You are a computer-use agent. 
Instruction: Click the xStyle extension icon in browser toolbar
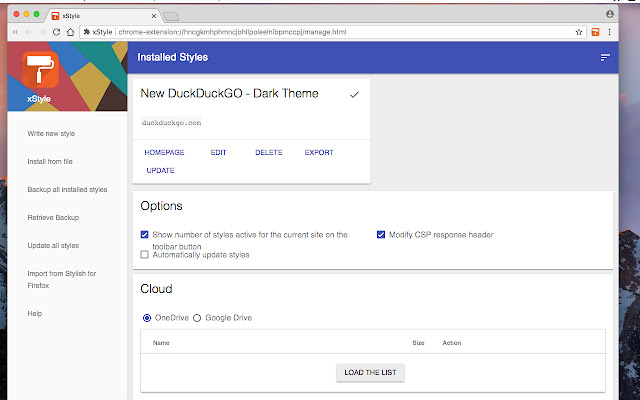pyautogui.click(x=595, y=32)
